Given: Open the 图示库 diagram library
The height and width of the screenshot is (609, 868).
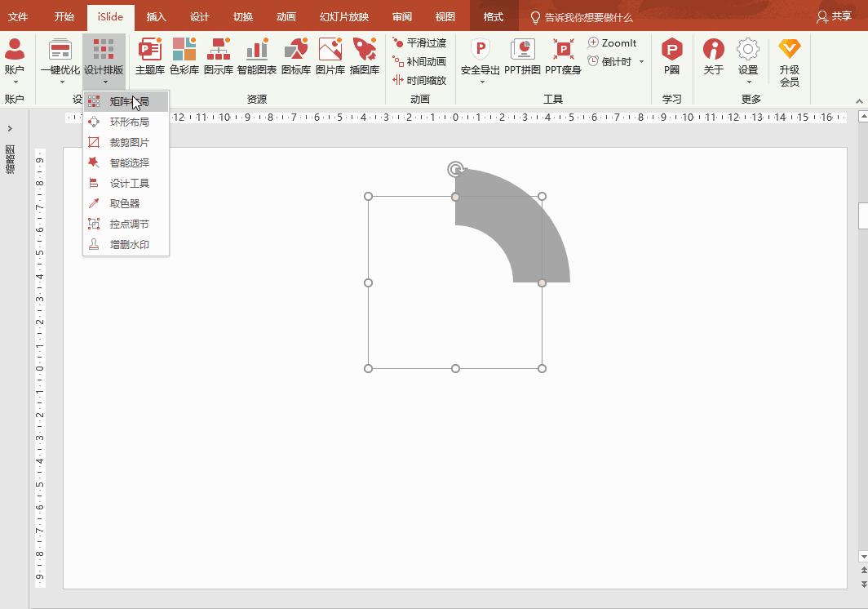Looking at the screenshot, I should point(219,56).
